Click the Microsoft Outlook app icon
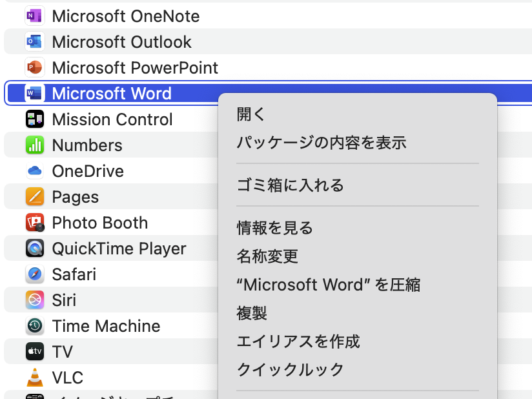The height and width of the screenshot is (399, 532). 34,42
